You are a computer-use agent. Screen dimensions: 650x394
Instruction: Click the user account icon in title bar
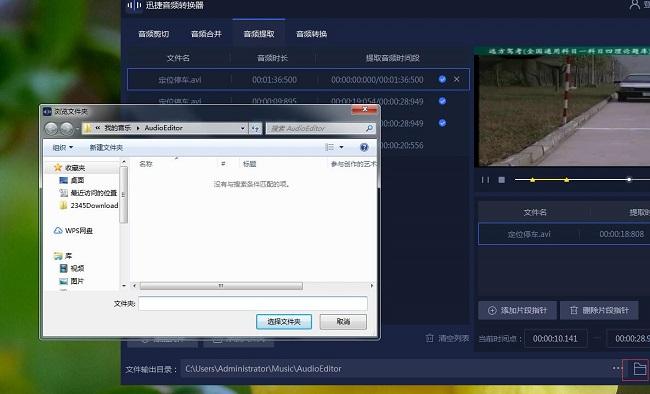click(635, 5)
